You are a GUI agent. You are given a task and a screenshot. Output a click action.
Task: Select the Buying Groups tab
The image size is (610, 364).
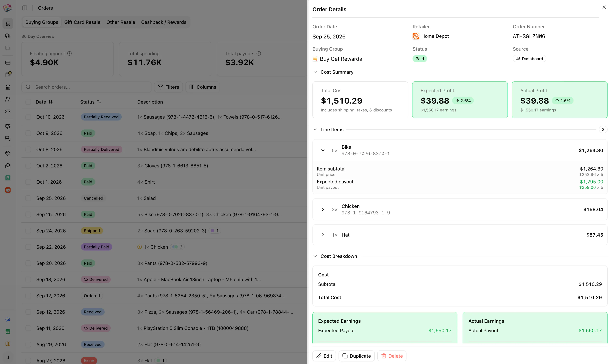coord(42,22)
